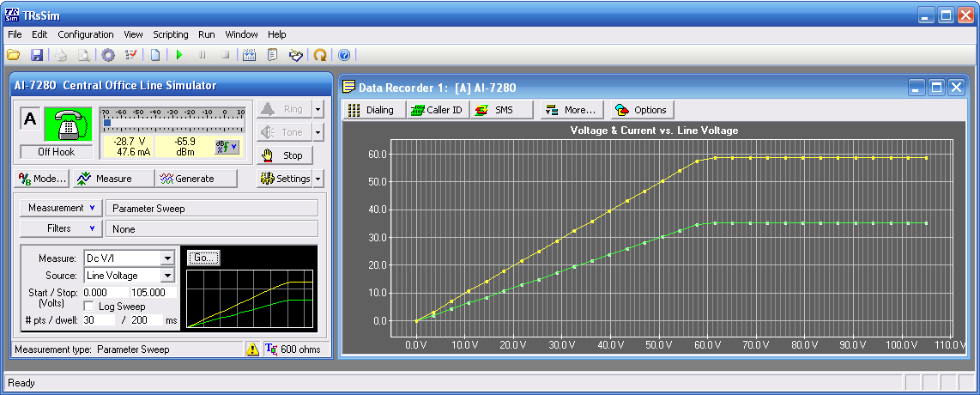Image resolution: width=980 pixels, height=395 pixels.
Task: Click the data download grid toolbar icon
Action: (x=250, y=55)
